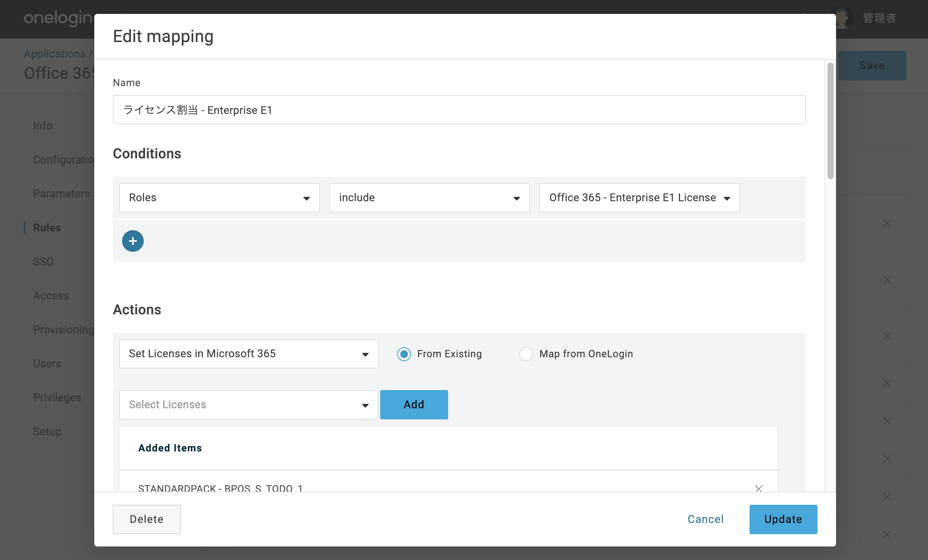Open the Roles condition dropdown
928x560 pixels.
[219, 198]
